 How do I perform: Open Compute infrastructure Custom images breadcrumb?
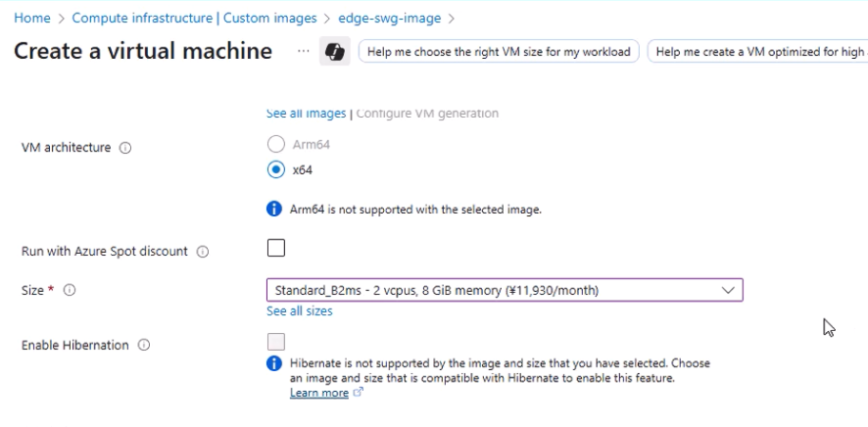[x=194, y=18]
